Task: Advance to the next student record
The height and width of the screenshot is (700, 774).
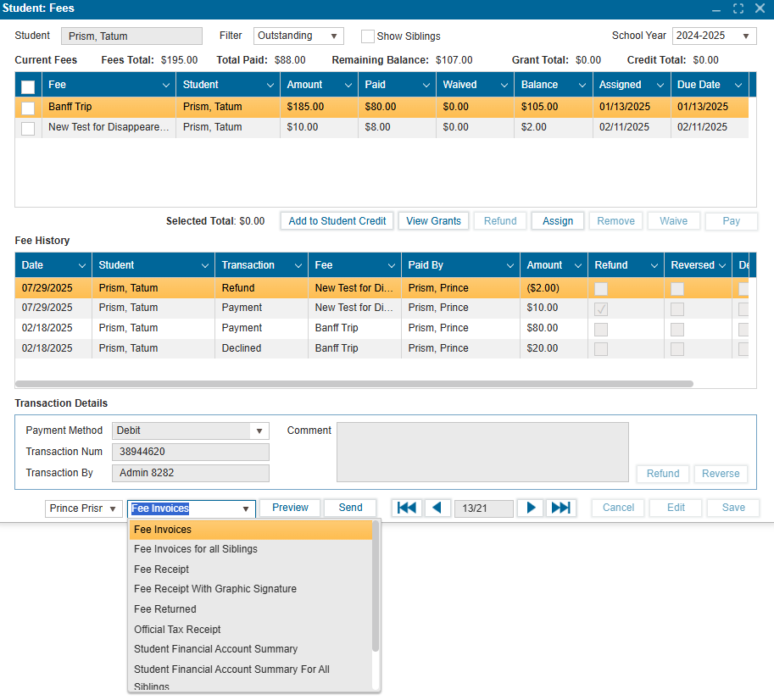Action: click(x=531, y=508)
